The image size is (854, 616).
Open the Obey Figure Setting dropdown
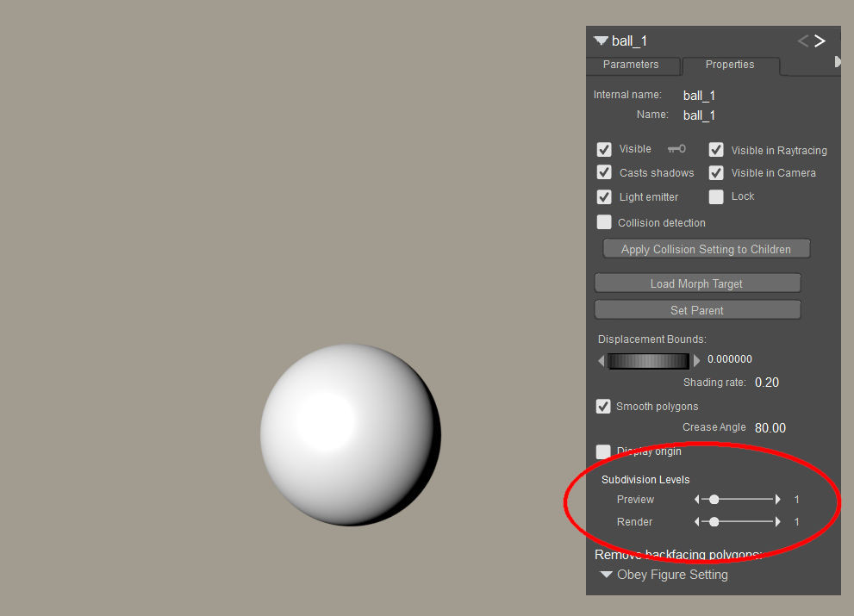(664, 575)
